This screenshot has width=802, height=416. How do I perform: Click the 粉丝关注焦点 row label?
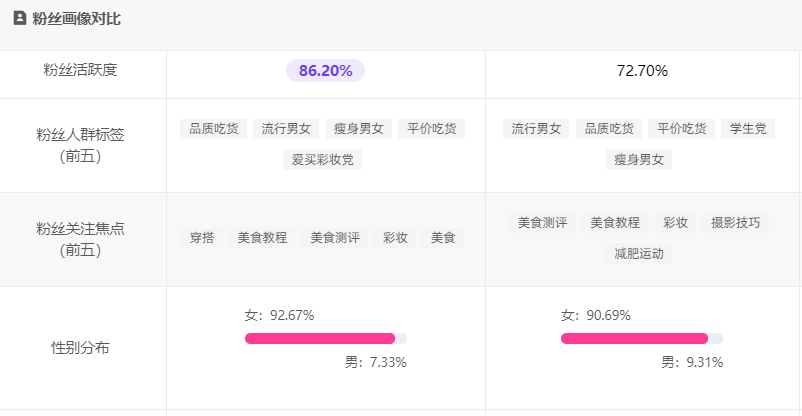81,238
